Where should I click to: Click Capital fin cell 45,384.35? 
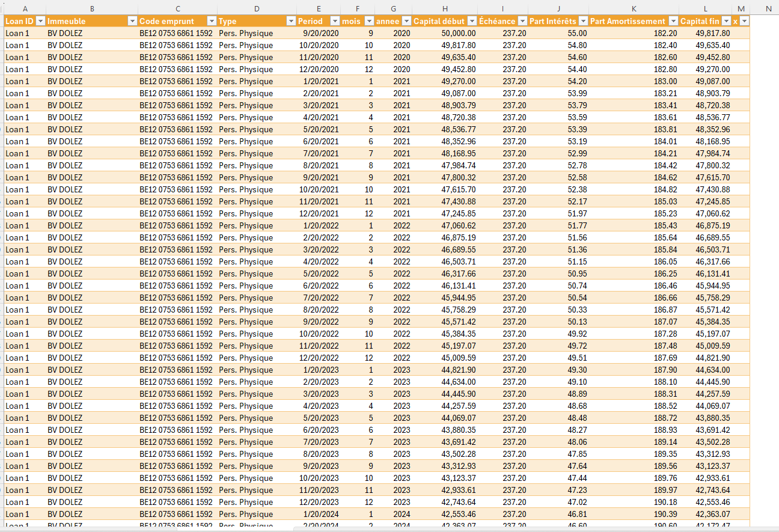pos(706,322)
